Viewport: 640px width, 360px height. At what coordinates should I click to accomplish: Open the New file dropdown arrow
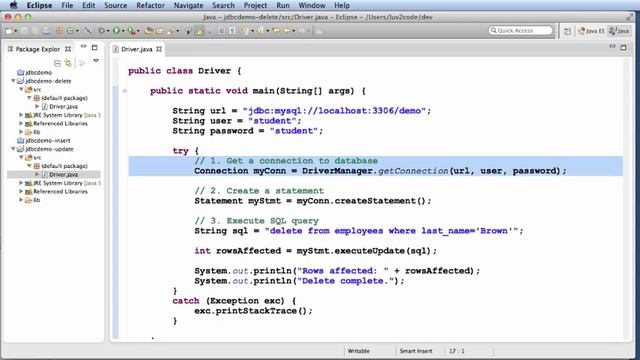coord(16,31)
